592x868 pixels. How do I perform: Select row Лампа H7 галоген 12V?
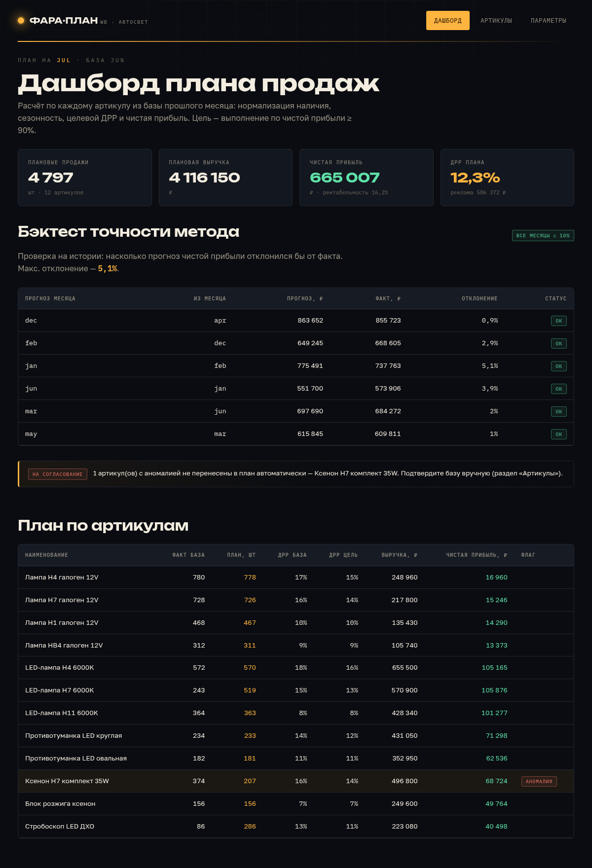coord(296,600)
